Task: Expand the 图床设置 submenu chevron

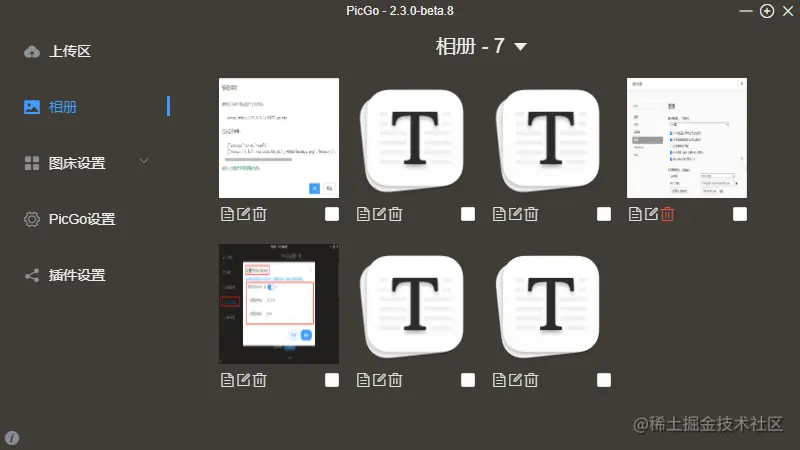Action: (x=144, y=161)
